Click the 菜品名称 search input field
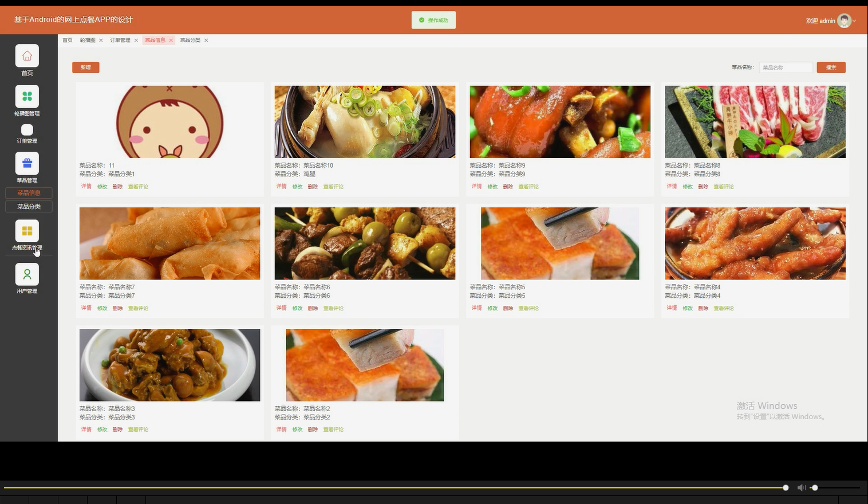The image size is (868, 504). (x=785, y=67)
